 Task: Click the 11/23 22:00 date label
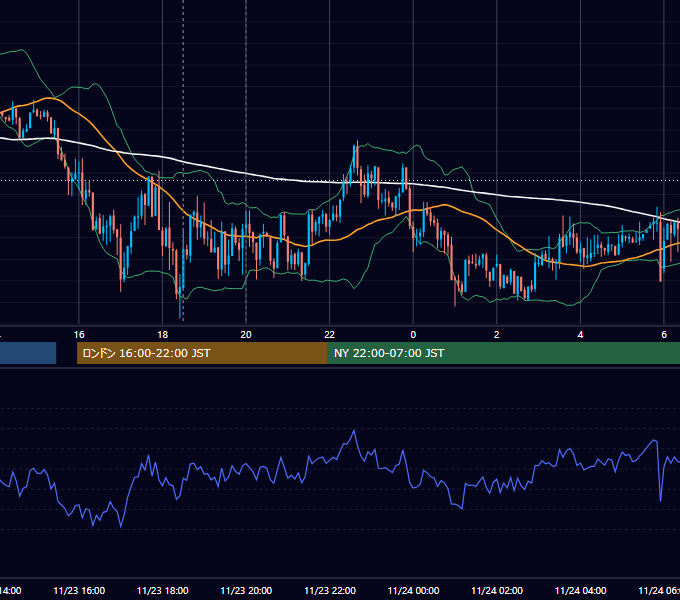[330, 591]
